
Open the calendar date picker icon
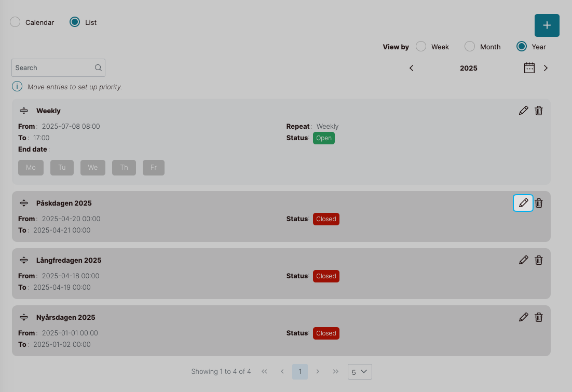click(x=529, y=68)
